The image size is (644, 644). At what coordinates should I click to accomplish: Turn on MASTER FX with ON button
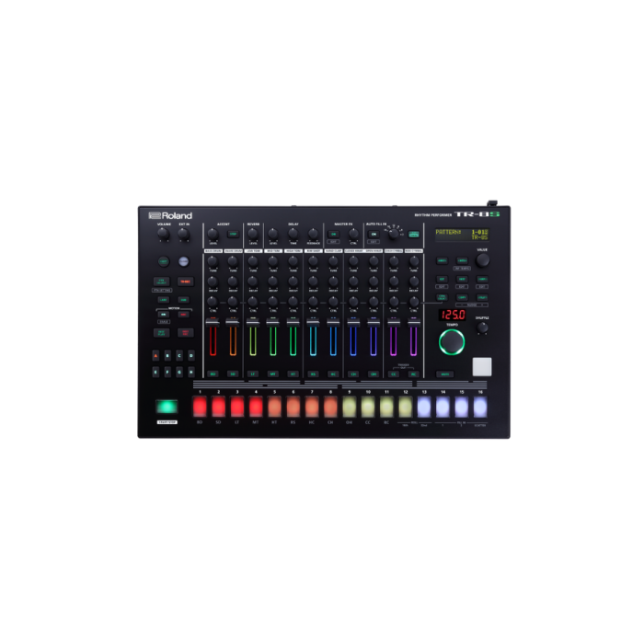point(333,234)
